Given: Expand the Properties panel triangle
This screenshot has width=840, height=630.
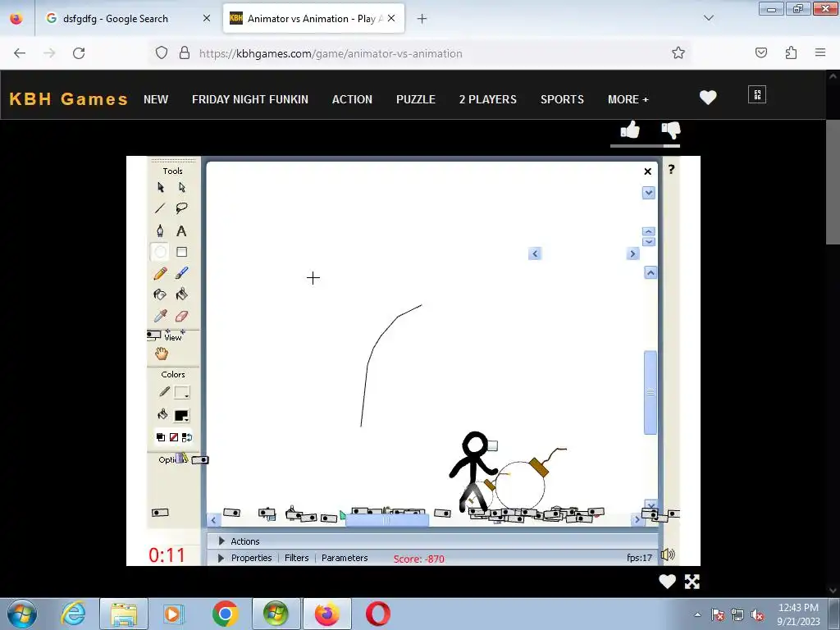Looking at the screenshot, I should (x=221, y=558).
